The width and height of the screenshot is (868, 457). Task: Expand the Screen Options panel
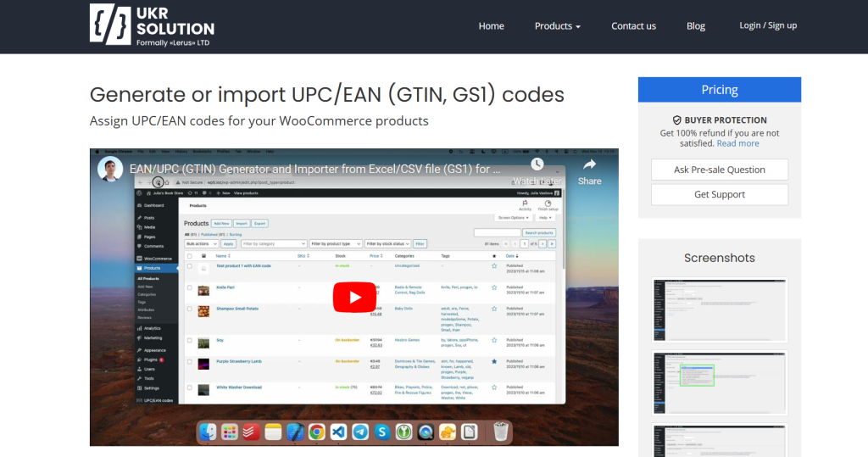point(513,218)
